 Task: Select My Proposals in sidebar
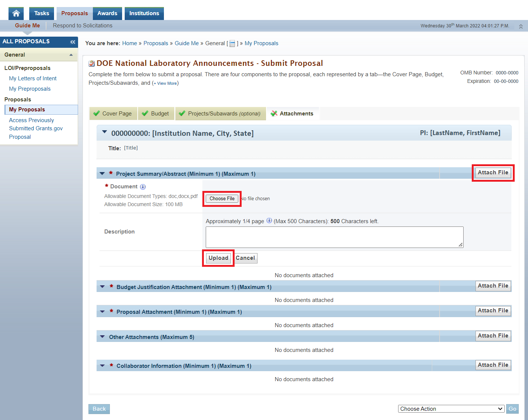pos(41,110)
